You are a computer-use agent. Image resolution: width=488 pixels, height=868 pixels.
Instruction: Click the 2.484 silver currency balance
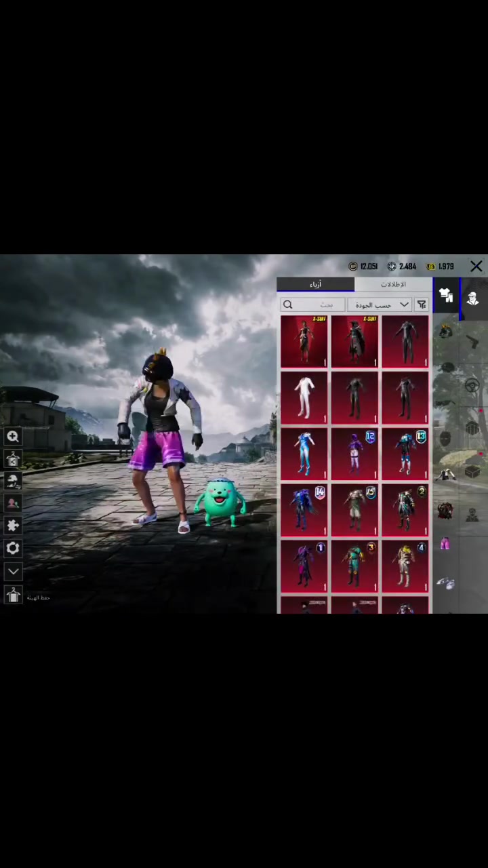(402, 267)
